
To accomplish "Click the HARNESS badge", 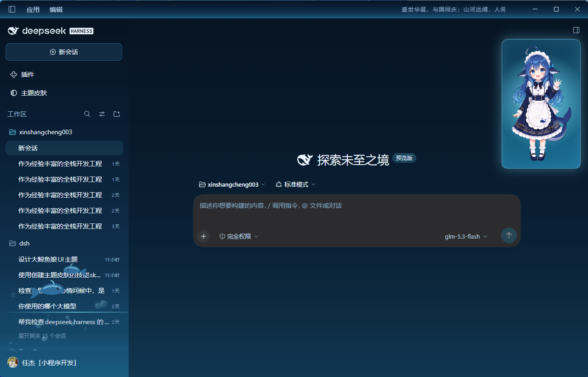I will 81,31.
